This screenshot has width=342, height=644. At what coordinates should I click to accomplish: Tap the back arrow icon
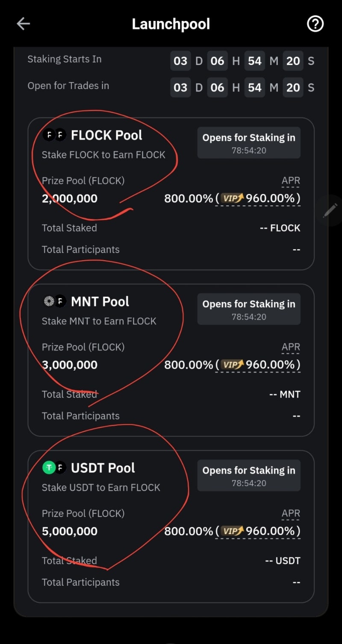click(x=23, y=24)
